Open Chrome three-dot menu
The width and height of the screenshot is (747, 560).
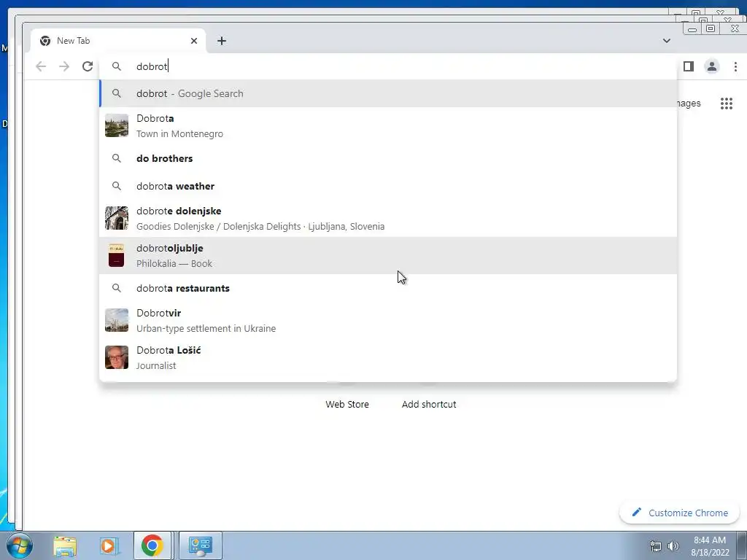(x=735, y=66)
